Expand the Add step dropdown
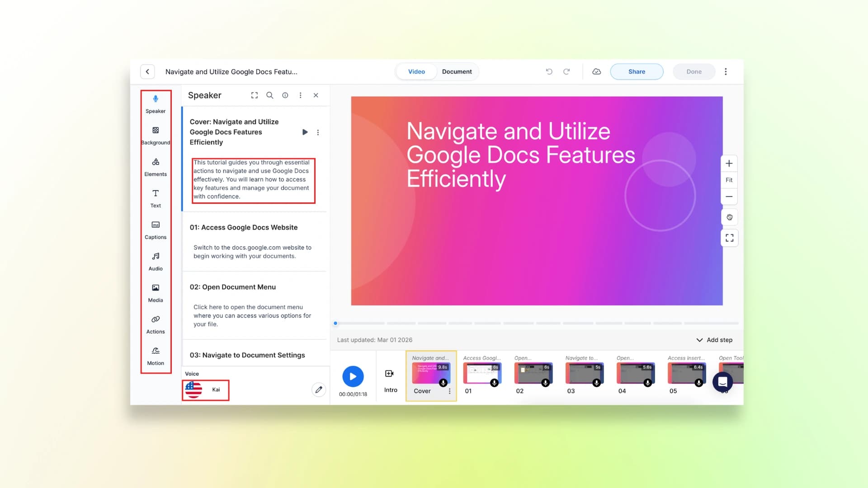The width and height of the screenshot is (868, 488). click(x=714, y=340)
